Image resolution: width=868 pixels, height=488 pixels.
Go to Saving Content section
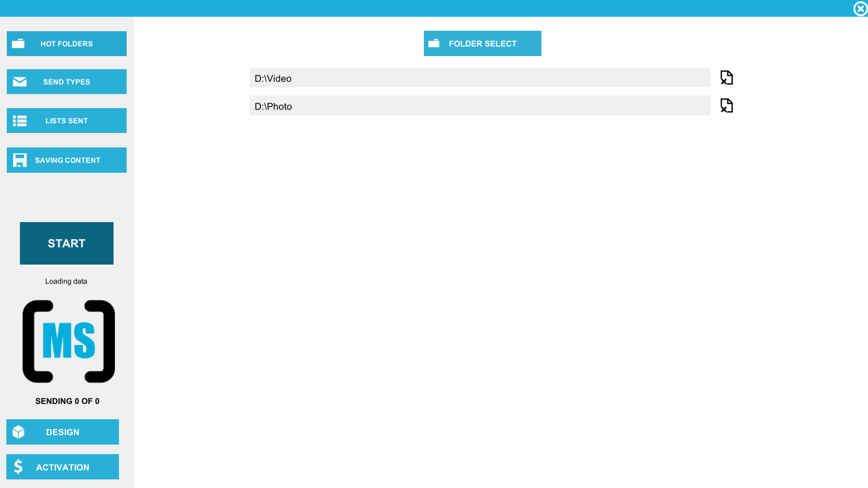67,160
